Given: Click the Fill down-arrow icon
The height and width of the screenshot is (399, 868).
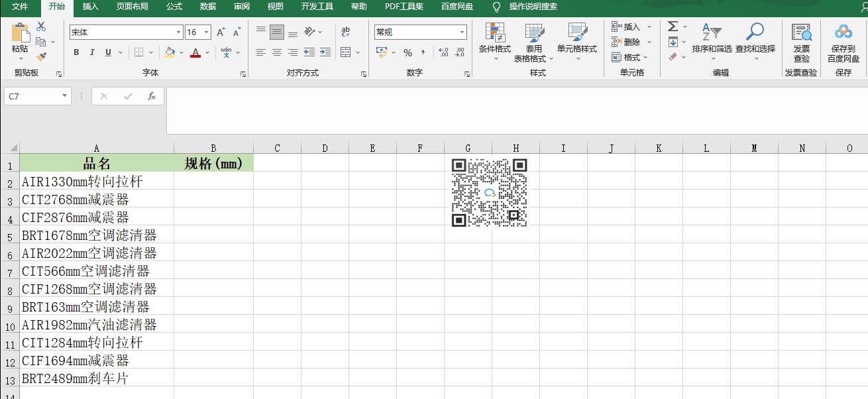Looking at the screenshot, I should click(x=673, y=42).
